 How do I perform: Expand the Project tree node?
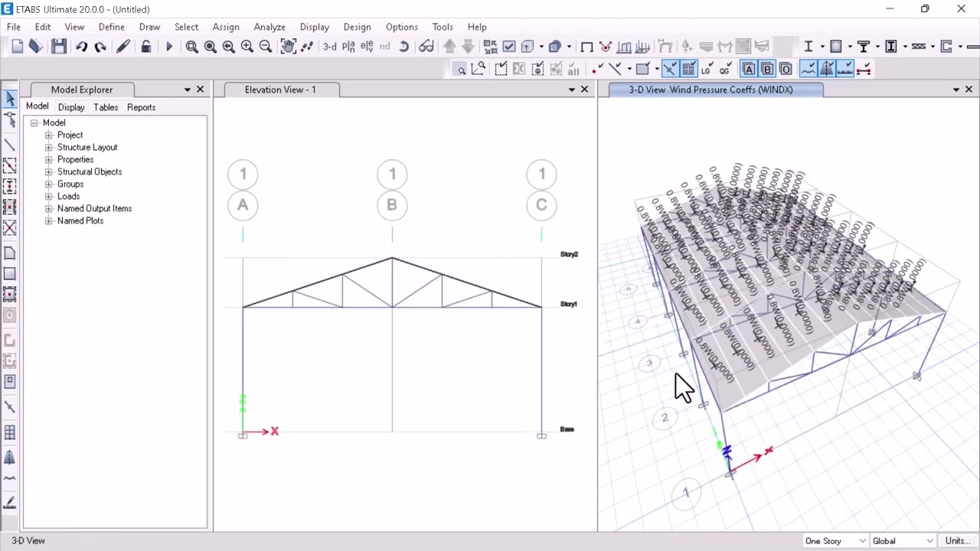coord(49,135)
